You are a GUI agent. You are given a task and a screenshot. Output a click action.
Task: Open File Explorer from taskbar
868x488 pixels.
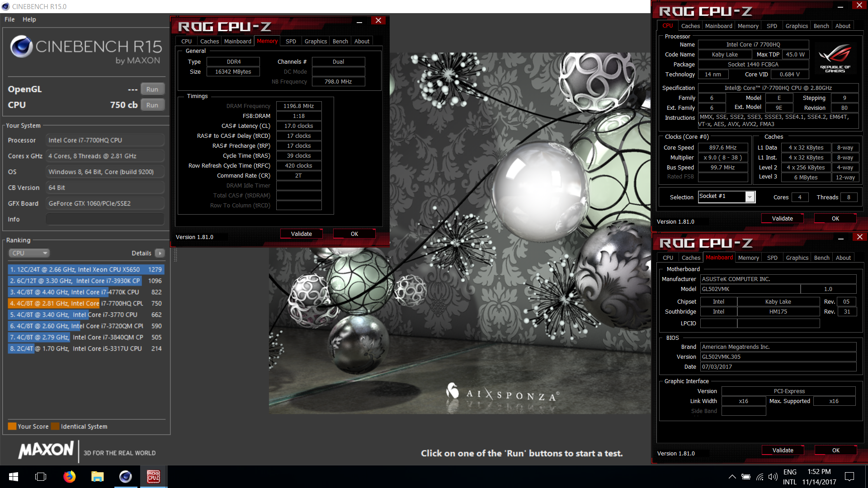[x=97, y=477]
